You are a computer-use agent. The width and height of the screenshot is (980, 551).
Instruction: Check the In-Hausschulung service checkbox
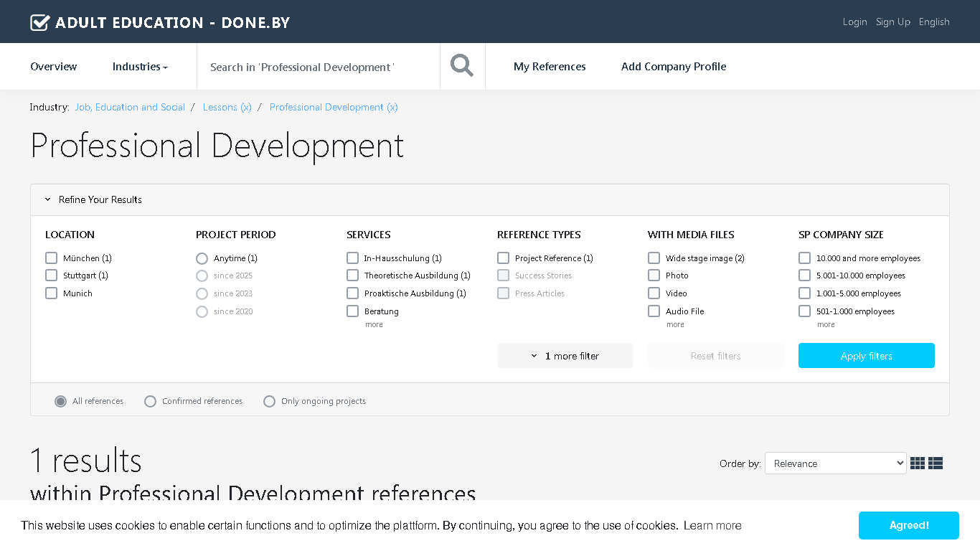point(352,258)
